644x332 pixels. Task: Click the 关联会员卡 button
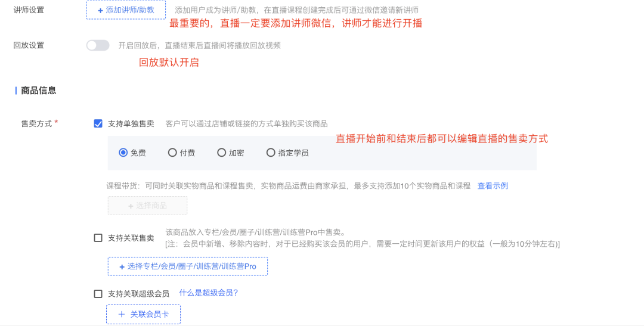click(143, 314)
